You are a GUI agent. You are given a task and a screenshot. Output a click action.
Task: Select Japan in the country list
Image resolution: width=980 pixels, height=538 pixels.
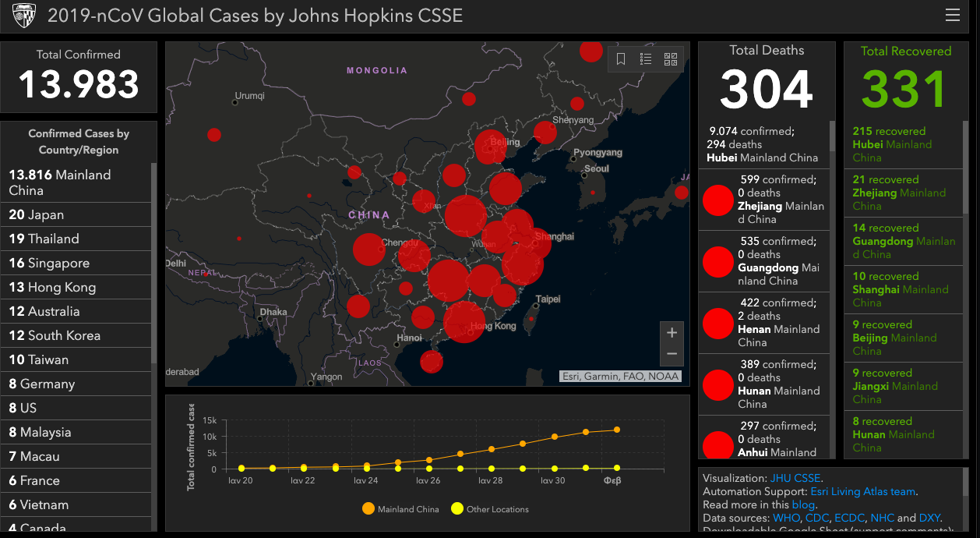37,214
